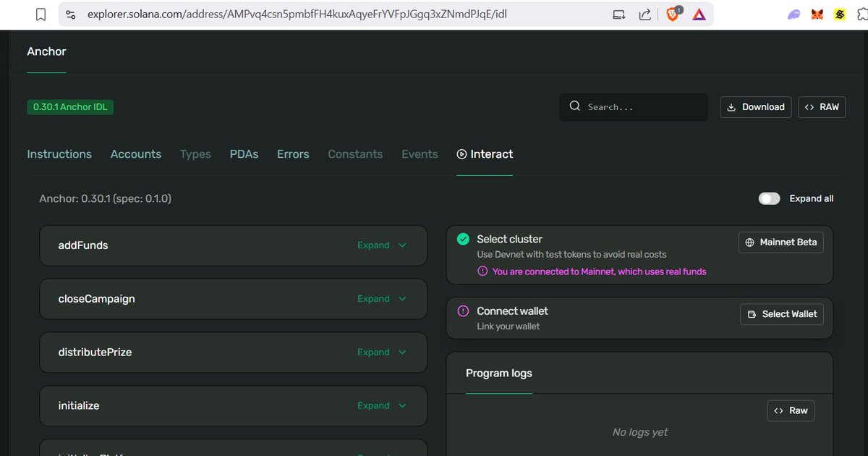Open the Errors tab
The image size is (868, 456).
(x=293, y=154)
